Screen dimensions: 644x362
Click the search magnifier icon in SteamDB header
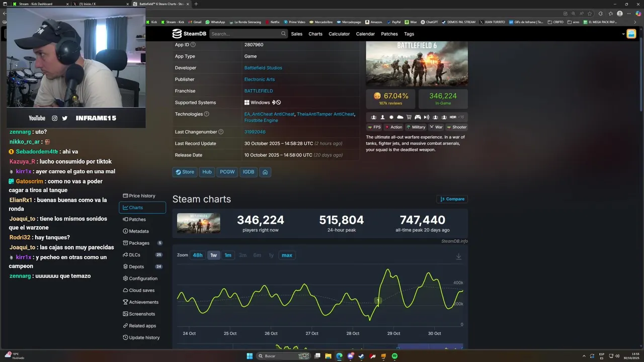[x=283, y=34]
